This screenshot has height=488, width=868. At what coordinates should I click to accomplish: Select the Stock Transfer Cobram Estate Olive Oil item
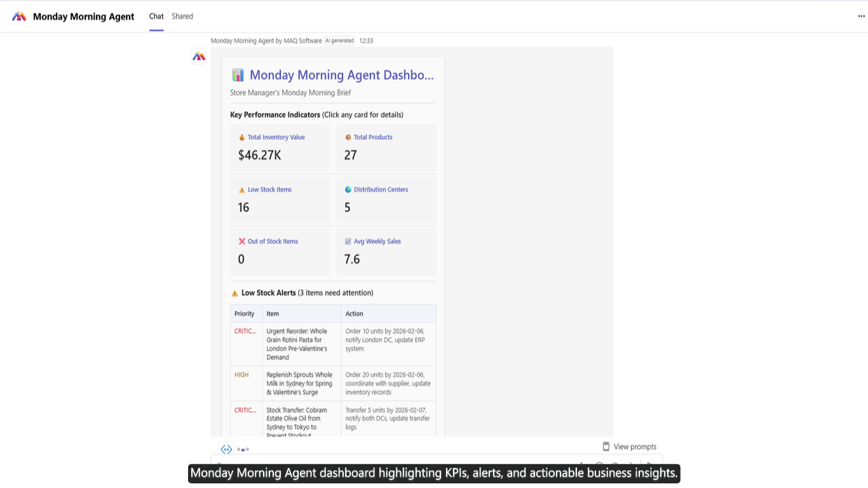[x=297, y=423]
